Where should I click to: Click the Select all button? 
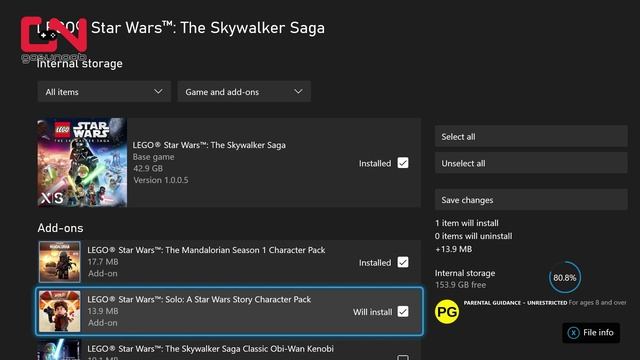point(531,137)
